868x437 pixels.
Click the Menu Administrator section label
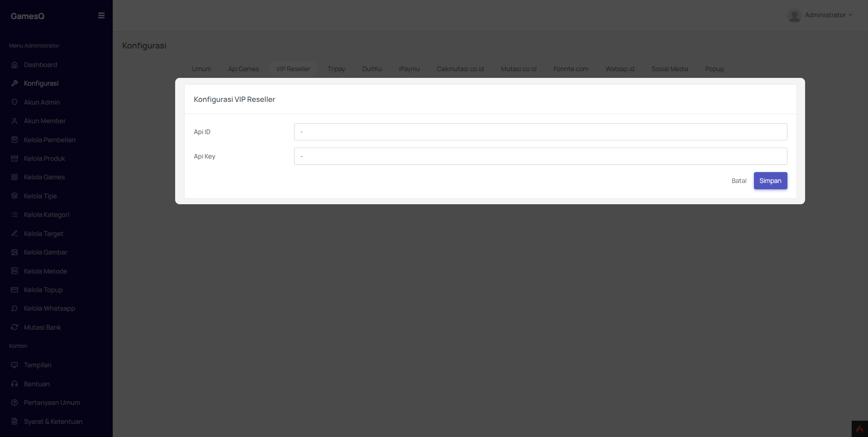click(x=34, y=46)
